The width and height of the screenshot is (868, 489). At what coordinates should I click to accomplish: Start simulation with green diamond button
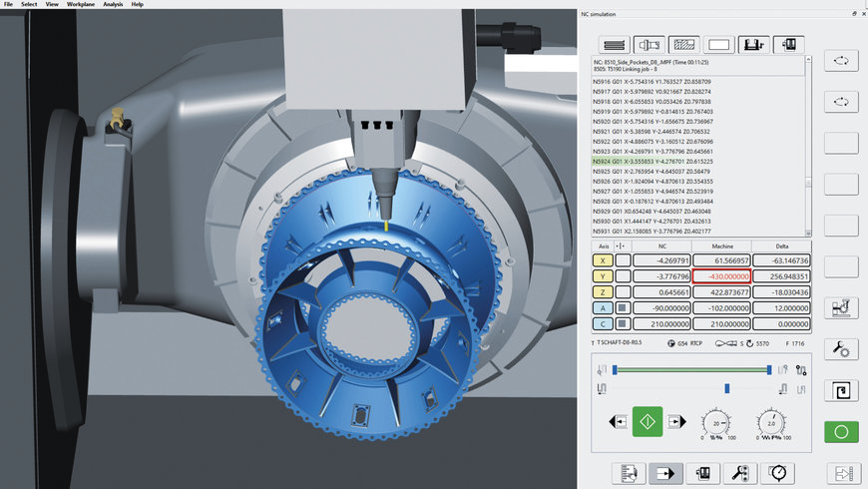pyautogui.click(x=648, y=421)
